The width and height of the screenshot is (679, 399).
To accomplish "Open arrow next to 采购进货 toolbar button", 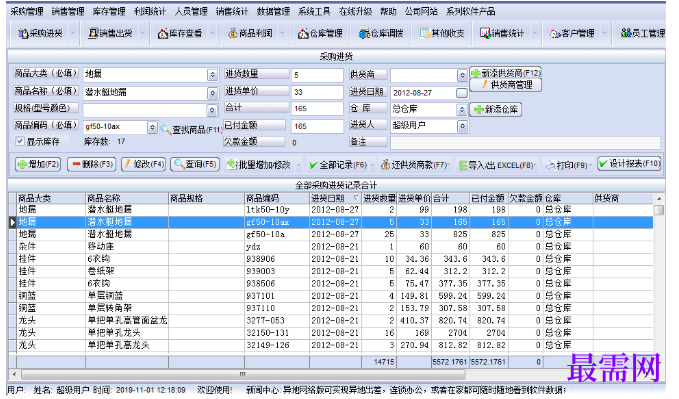I will pos(72,33).
